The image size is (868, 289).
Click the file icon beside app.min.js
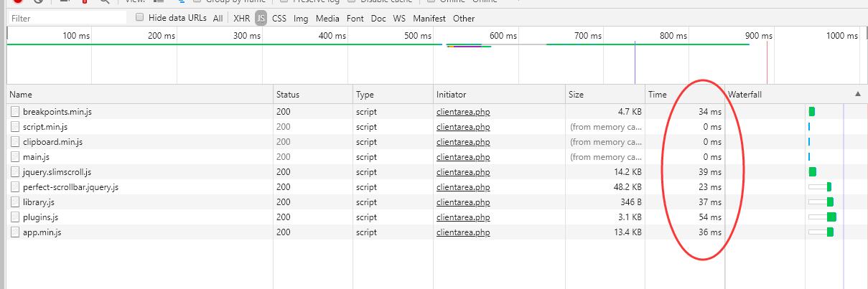[16, 232]
